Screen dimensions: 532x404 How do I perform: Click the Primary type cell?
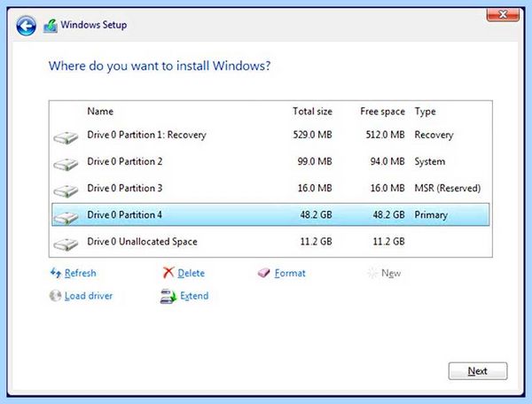coord(431,215)
